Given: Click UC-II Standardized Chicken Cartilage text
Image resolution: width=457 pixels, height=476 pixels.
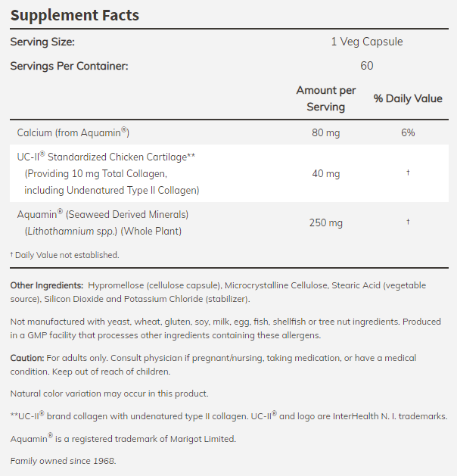Looking at the screenshot, I should pyautogui.click(x=106, y=157).
